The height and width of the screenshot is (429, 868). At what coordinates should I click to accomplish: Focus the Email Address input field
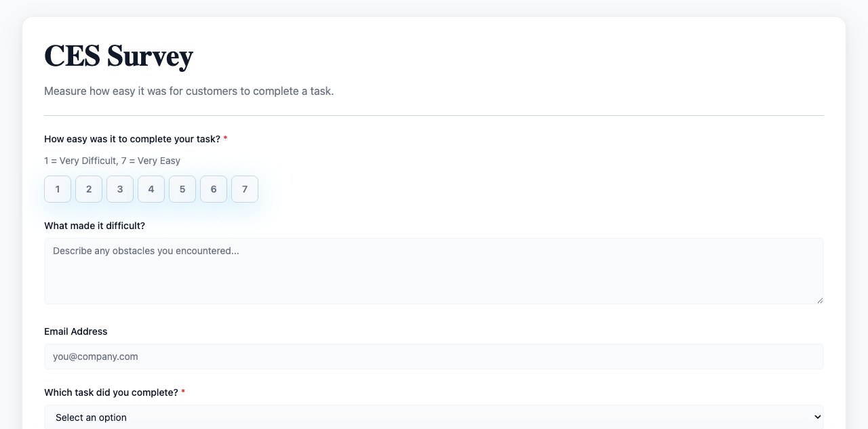pyautogui.click(x=434, y=356)
